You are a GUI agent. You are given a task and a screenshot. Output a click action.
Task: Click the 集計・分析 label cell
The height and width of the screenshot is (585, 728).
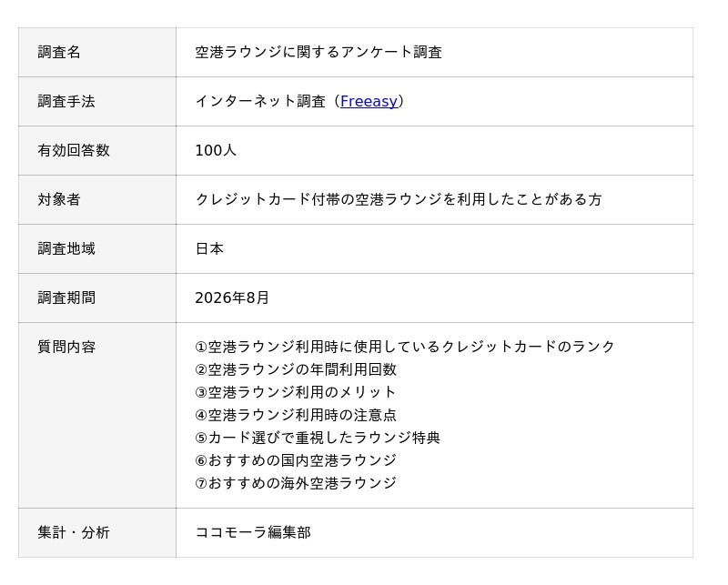[97, 532]
